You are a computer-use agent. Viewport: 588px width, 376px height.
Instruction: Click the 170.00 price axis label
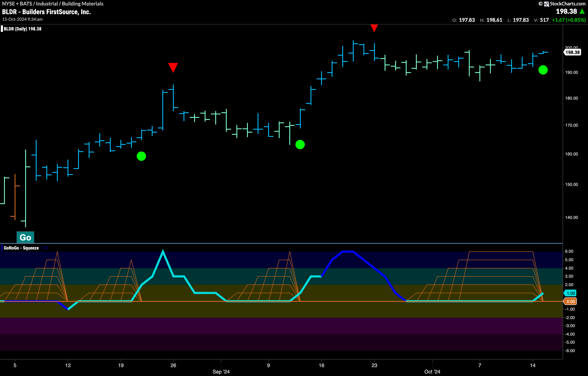click(x=571, y=125)
